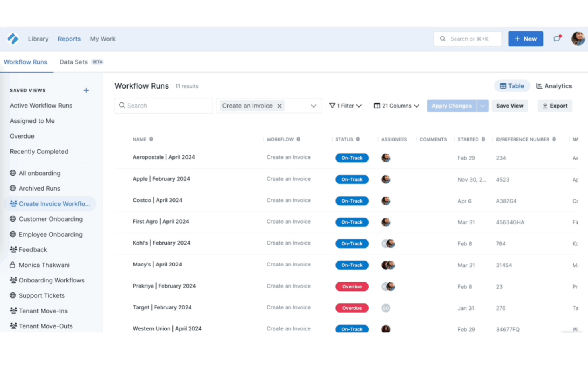This screenshot has width=588, height=392.
Task: Click Overdue status badge in Target row
Action: [352, 308]
